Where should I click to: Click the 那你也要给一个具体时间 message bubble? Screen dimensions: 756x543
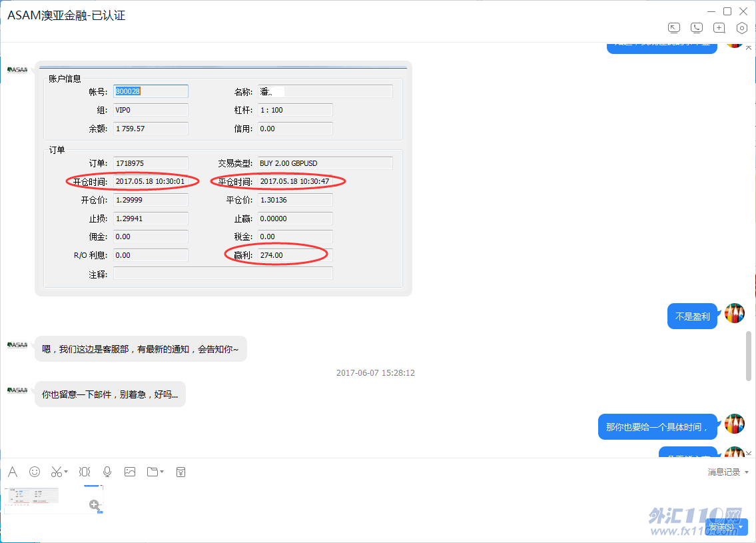657,427
